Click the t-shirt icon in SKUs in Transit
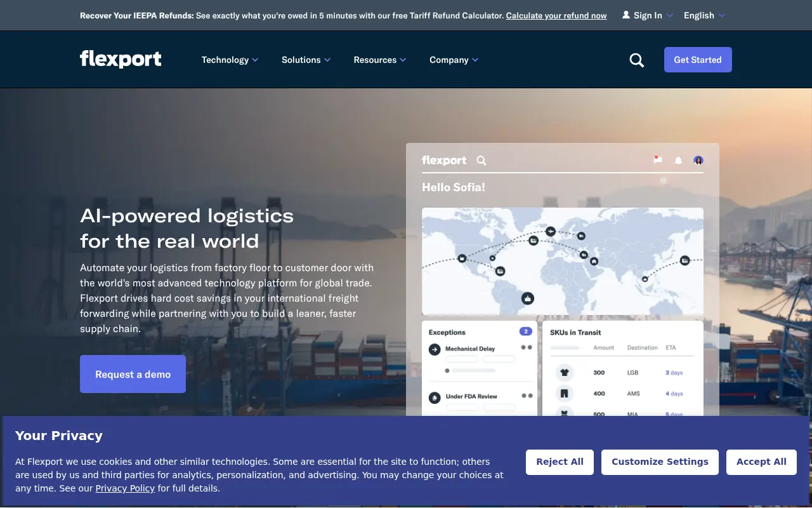The height and width of the screenshot is (508, 812). tap(564, 373)
